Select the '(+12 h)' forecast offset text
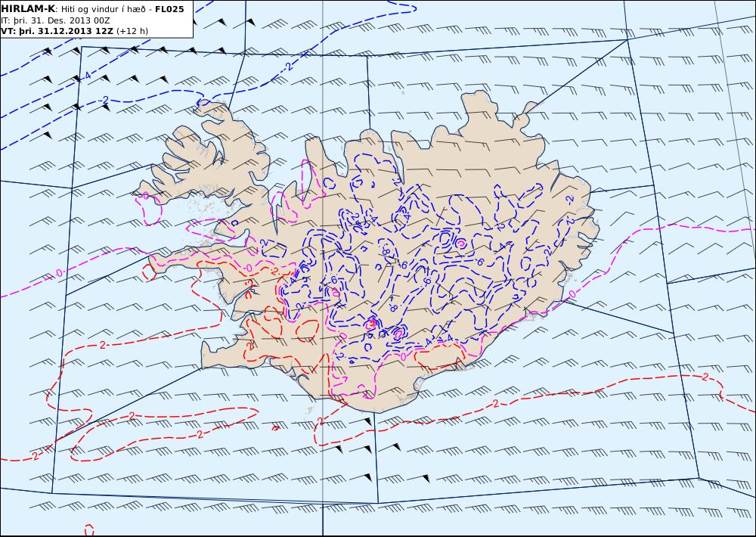 tap(132, 31)
